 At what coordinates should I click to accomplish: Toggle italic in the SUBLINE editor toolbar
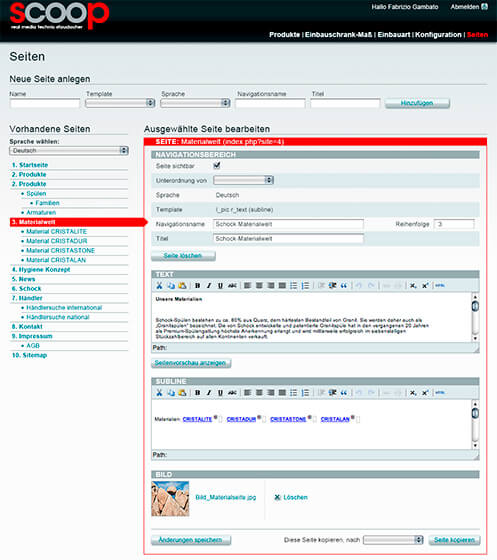pyautogui.click(x=209, y=393)
